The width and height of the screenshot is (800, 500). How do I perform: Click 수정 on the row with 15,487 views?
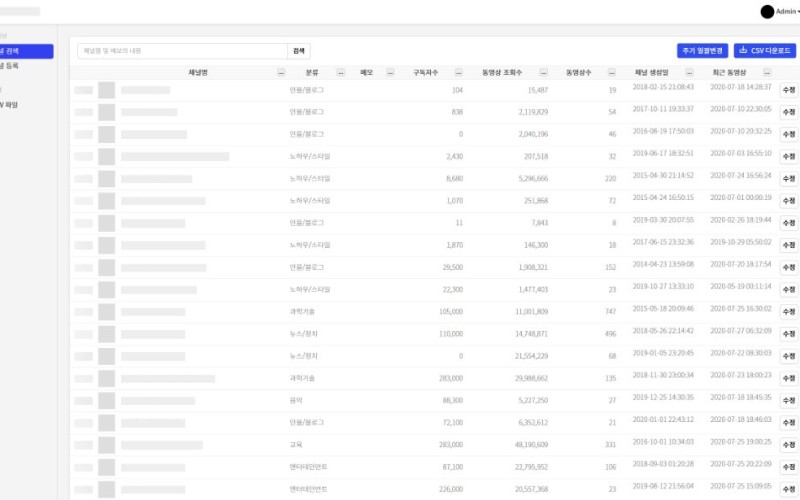[x=787, y=90]
